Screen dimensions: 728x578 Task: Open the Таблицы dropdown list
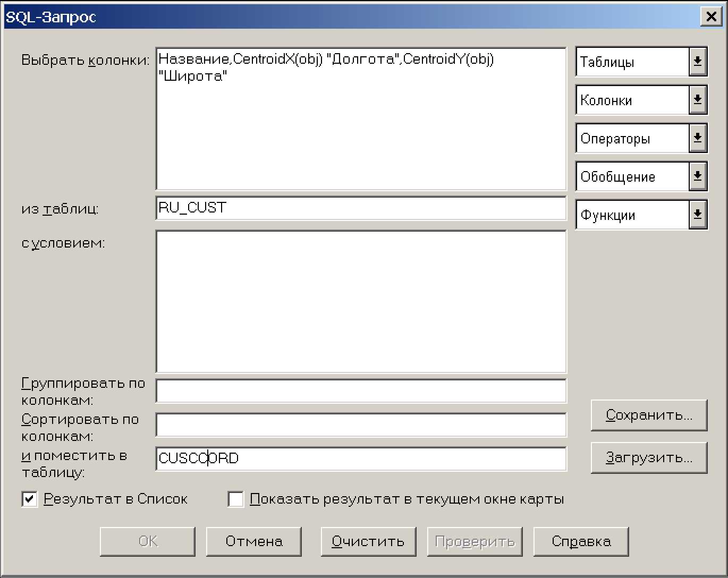click(x=697, y=62)
